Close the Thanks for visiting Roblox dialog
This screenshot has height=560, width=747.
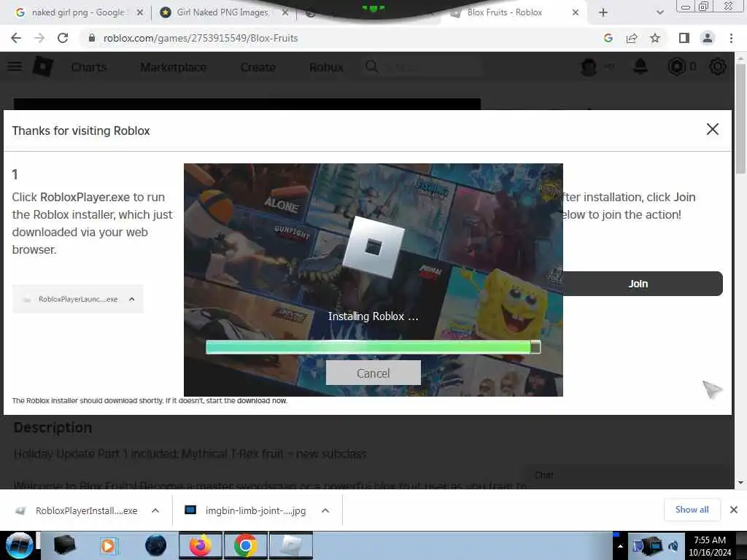712,129
